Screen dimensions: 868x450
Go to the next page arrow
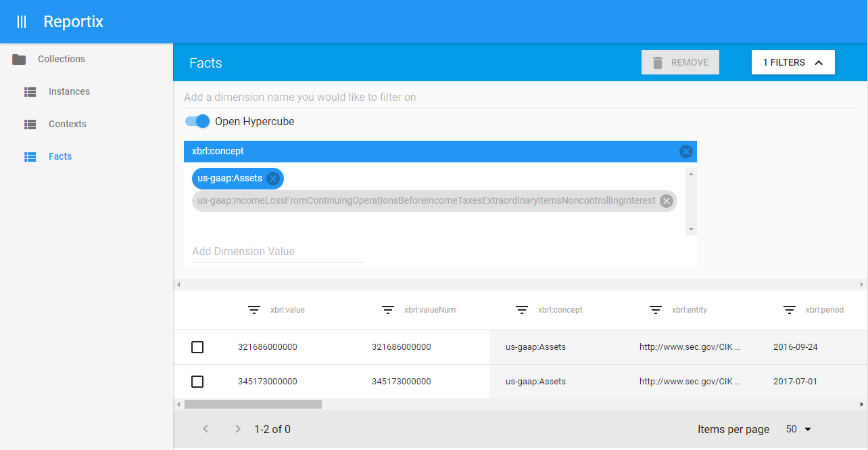click(237, 429)
